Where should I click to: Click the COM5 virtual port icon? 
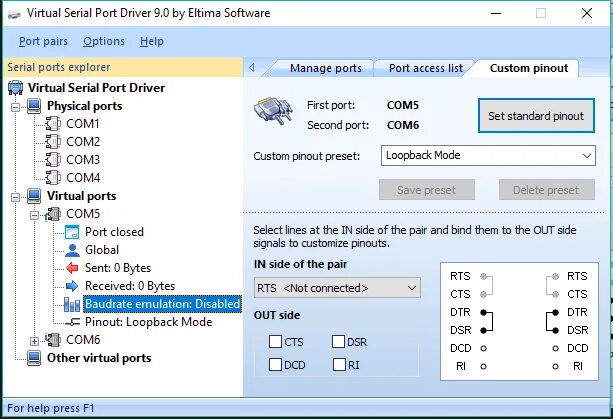[x=53, y=214]
